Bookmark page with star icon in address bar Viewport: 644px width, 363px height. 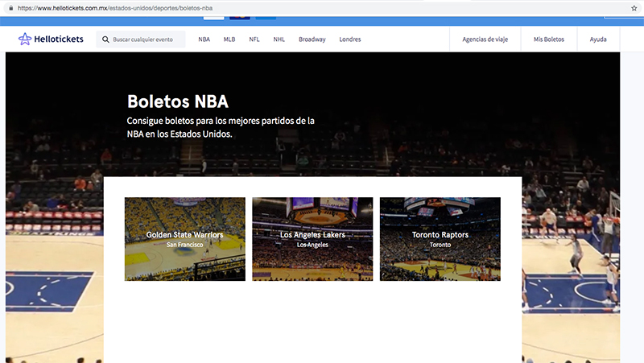(634, 8)
